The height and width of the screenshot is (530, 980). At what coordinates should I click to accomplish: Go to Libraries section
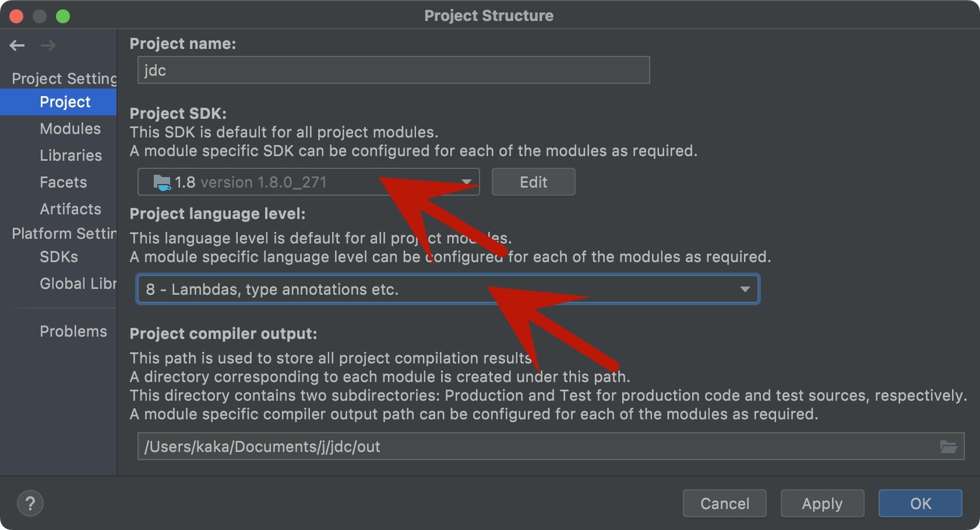point(70,156)
